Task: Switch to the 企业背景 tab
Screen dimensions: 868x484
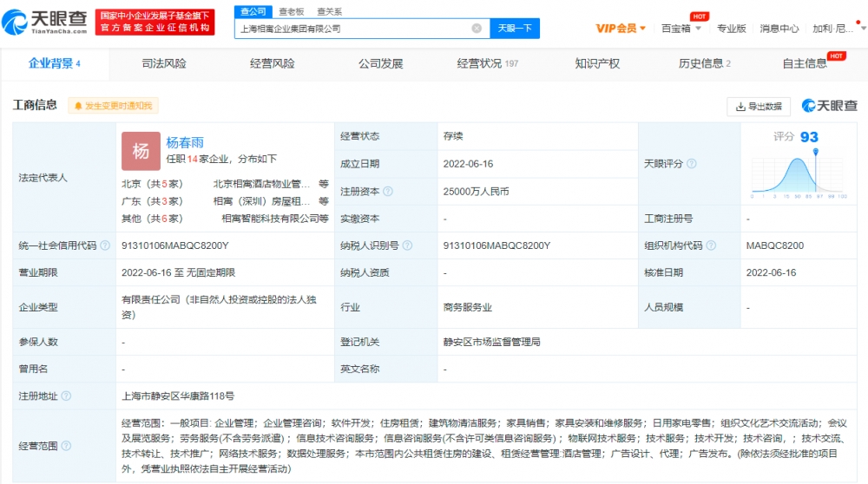Action: [54, 63]
